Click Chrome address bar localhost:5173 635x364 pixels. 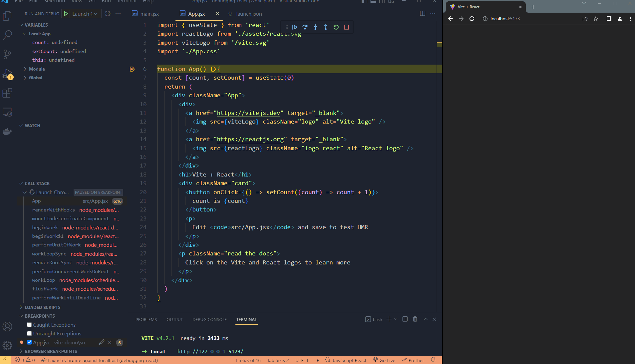[x=505, y=19]
